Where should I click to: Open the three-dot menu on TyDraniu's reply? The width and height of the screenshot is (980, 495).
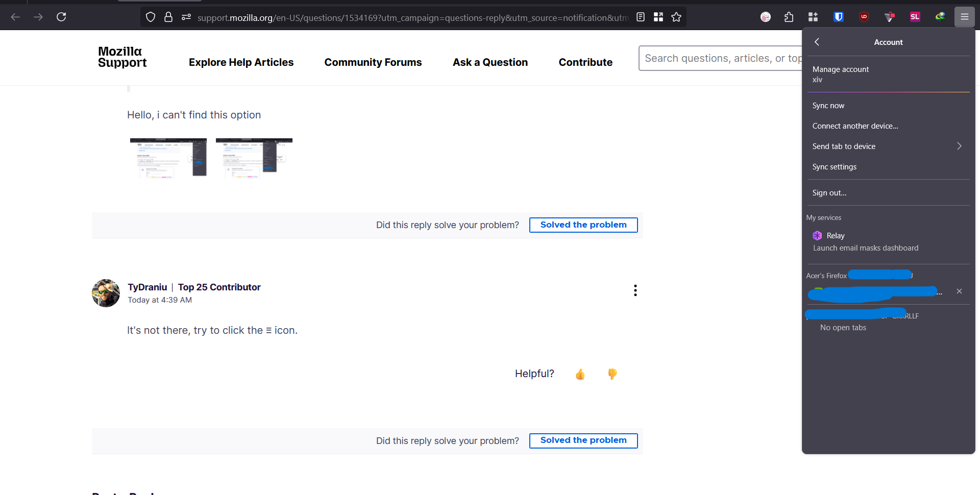[635, 291]
